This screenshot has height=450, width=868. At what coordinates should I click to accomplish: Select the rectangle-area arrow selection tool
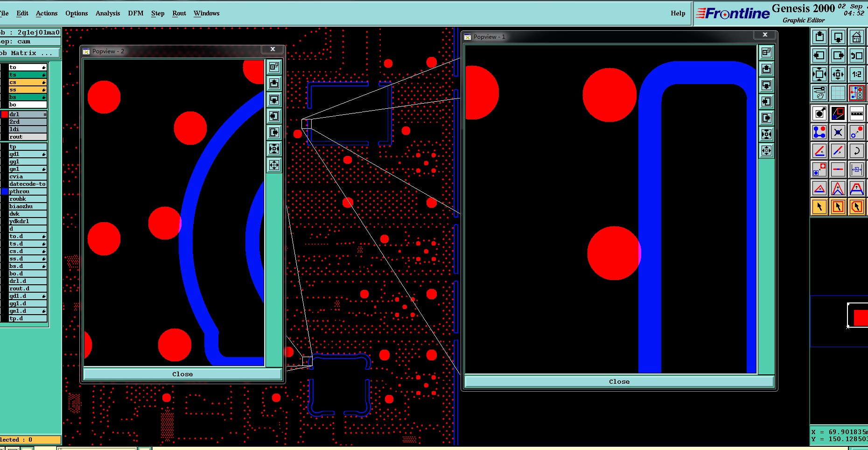tap(838, 207)
